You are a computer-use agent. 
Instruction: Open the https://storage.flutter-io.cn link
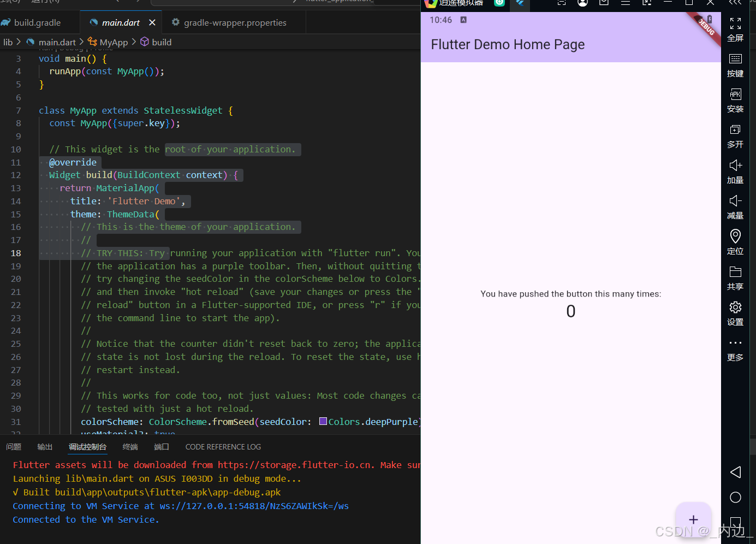click(296, 465)
